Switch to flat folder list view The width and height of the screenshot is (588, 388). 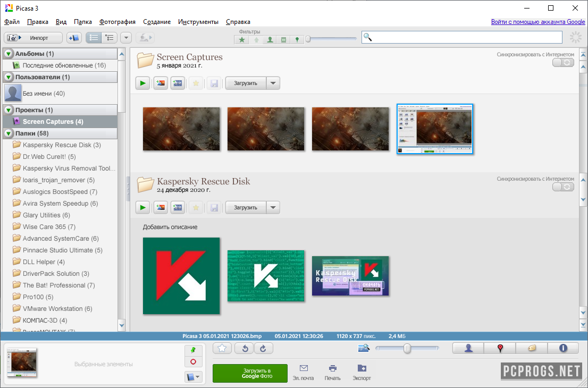[x=94, y=38]
